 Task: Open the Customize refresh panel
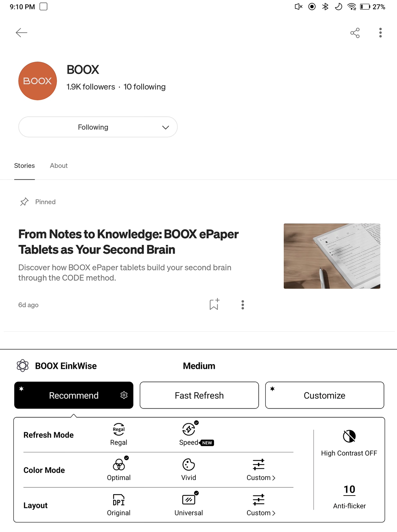coord(324,395)
